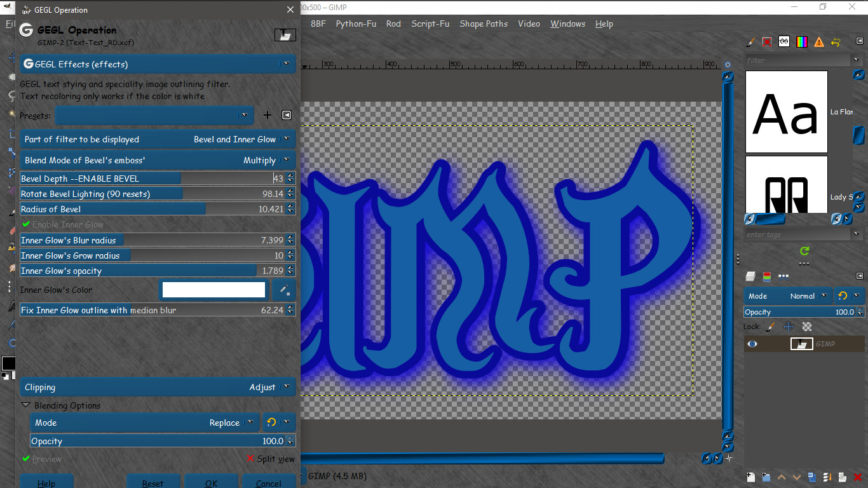Open the Shape Paths menu
The height and width of the screenshot is (488, 868).
pyautogui.click(x=484, y=24)
